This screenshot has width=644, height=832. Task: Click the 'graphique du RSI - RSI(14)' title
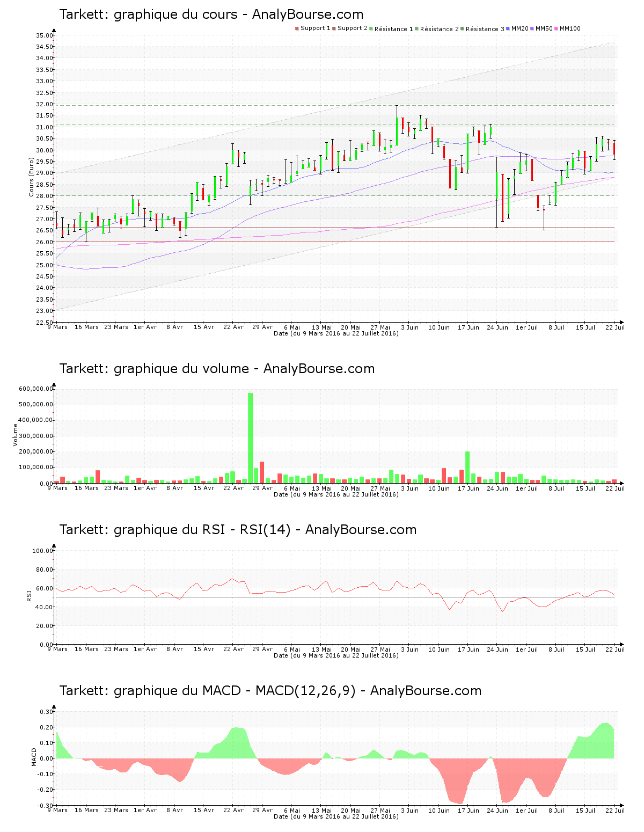click(202, 530)
